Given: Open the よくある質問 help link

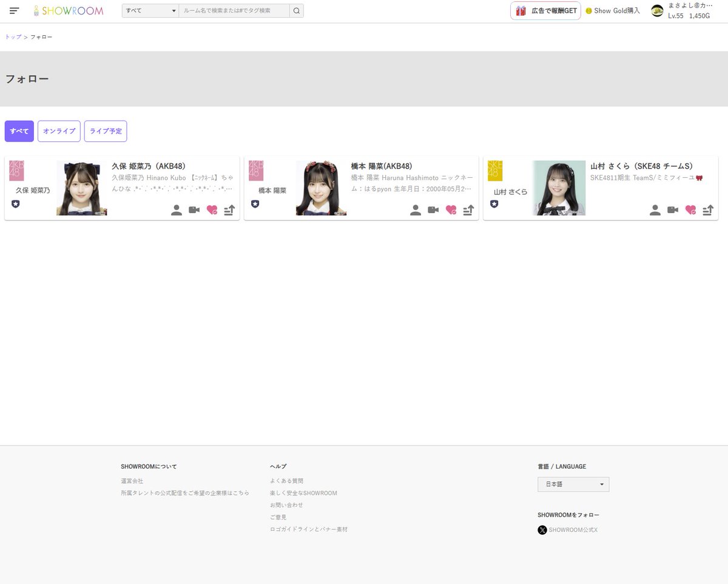Looking at the screenshot, I should click(286, 481).
